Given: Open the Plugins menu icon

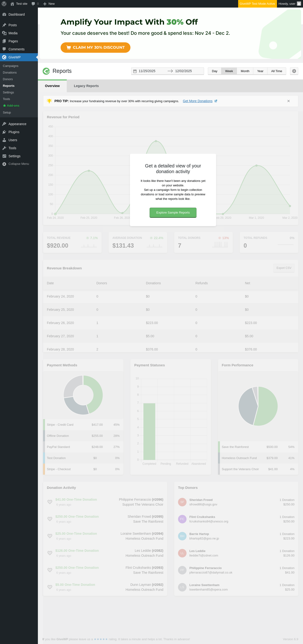Looking at the screenshot, I should tap(4, 132).
